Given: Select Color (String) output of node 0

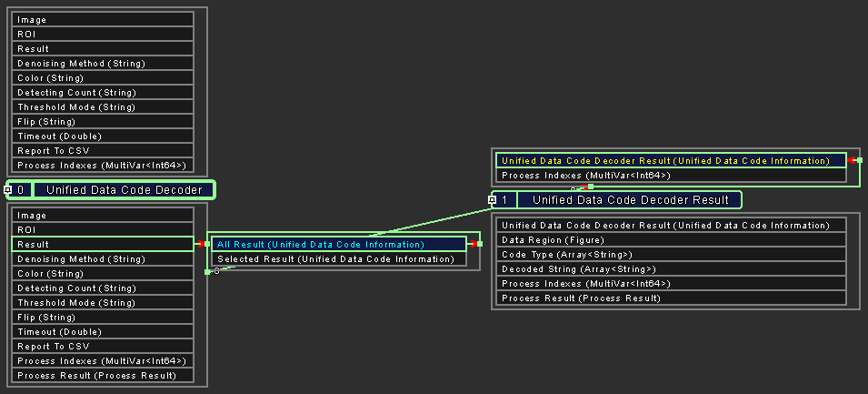Looking at the screenshot, I should point(103,273).
